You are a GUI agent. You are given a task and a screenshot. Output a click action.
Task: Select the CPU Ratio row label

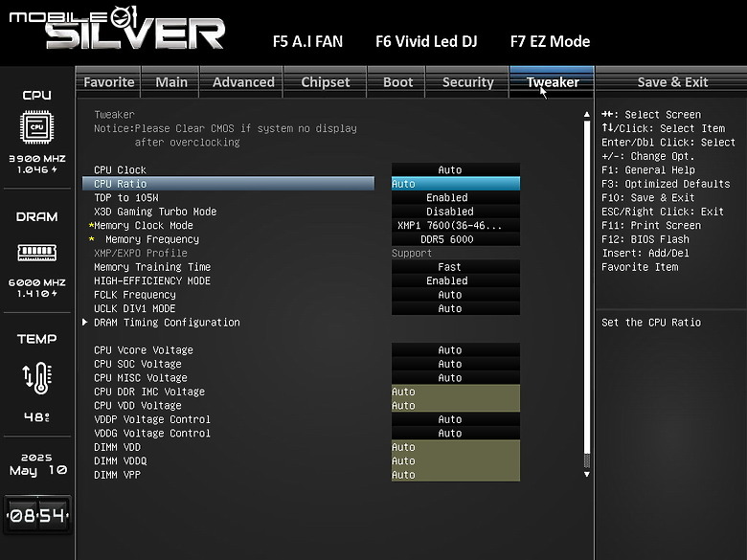pyautogui.click(x=120, y=184)
